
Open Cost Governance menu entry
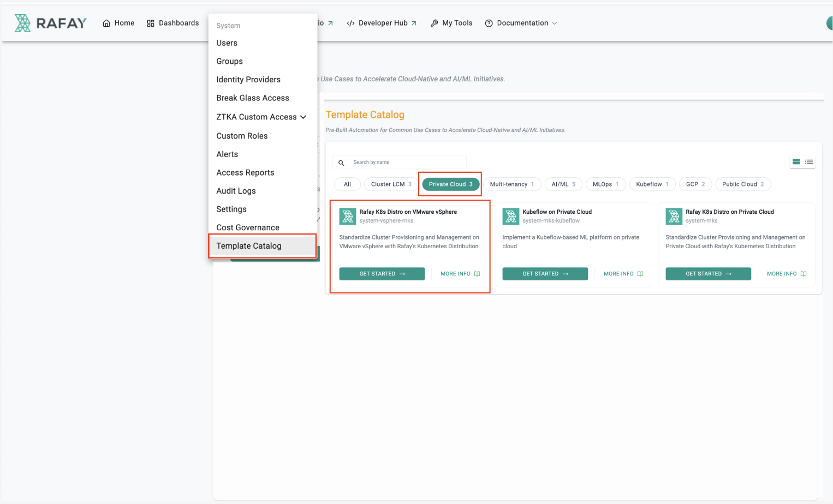[263, 227]
